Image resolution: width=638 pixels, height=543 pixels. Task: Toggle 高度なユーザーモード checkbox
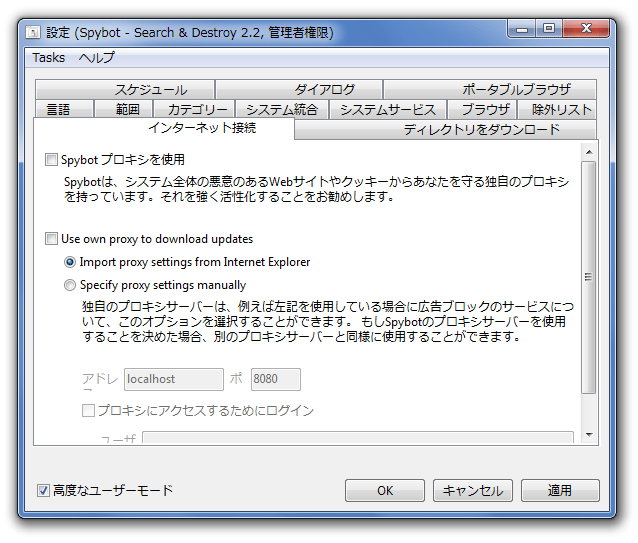[x=44, y=491]
